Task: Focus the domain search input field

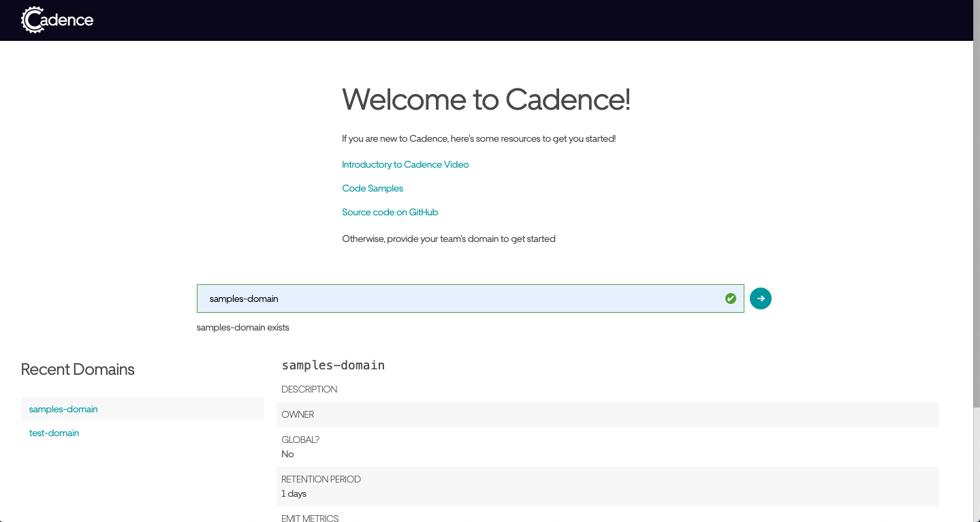Action: pos(471,298)
